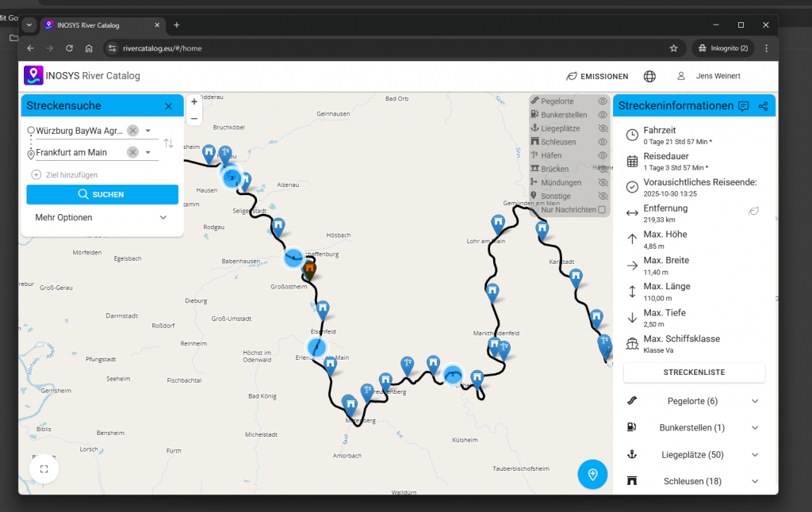Expand Mehr Optionen section
Viewport: 812px width, 512px height.
tap(163, 217)
